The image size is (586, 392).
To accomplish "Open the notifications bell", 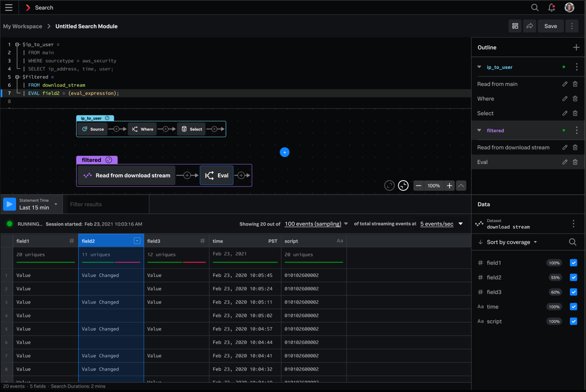I will 552,7.
